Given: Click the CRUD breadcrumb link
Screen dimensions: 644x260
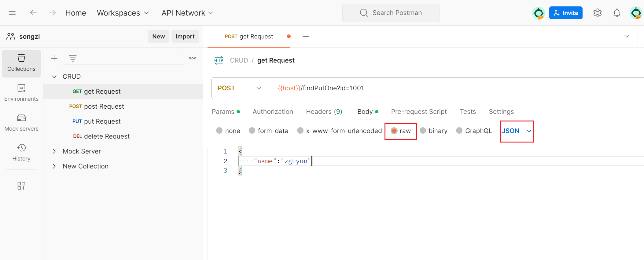Looking at the screenshot, I should tap(239, 60).
